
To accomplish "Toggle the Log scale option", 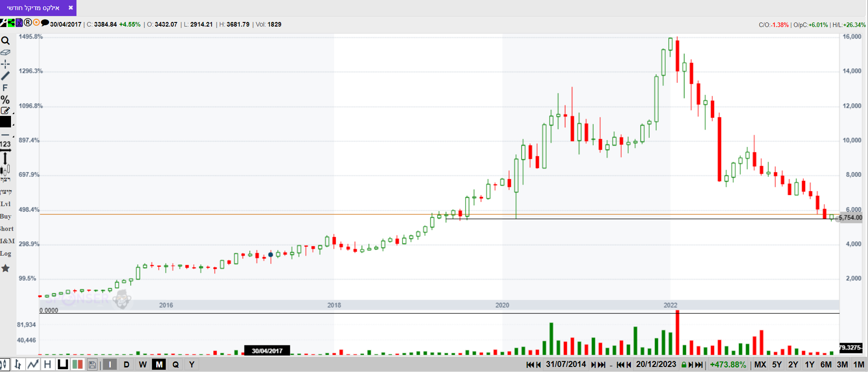I will point(5,253).
